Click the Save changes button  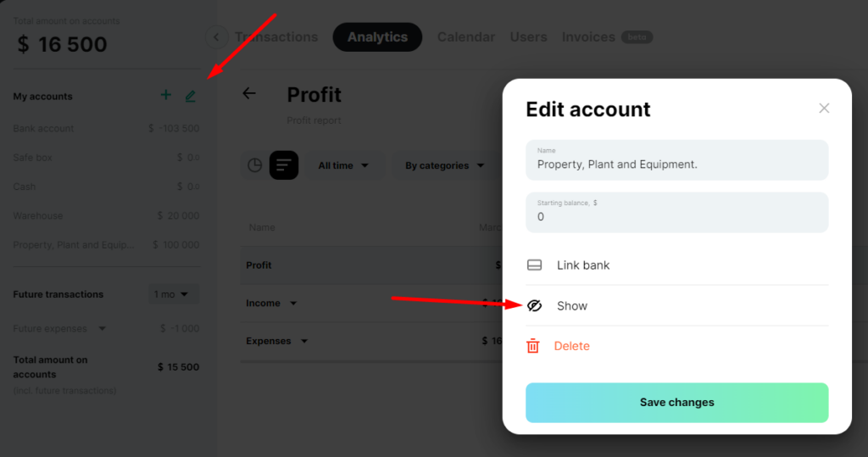pyautogui.click(x=676, y=403)
